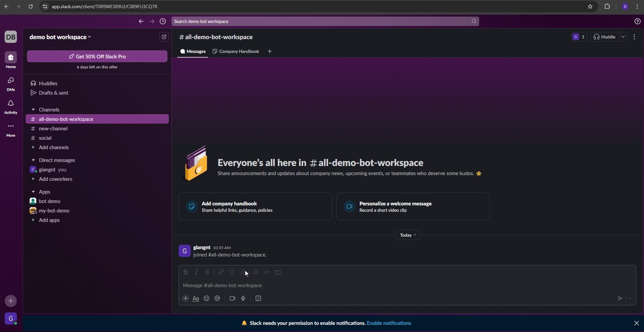Click Personalize a welcome message card
Image resolution: width=644 pixels, height=332 pixels.
[x=413, y=207]
